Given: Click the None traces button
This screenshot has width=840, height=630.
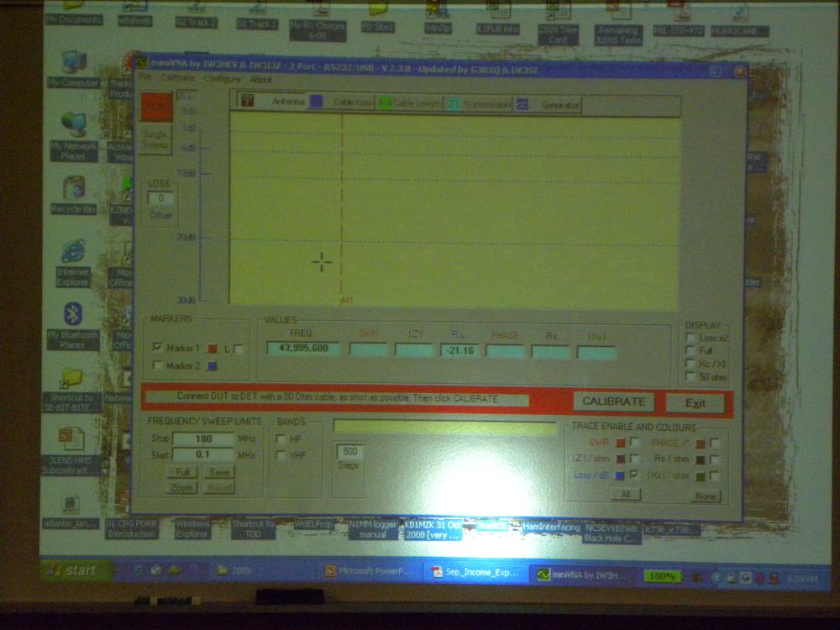Looking at the screenshot, I should pos(705,496).
